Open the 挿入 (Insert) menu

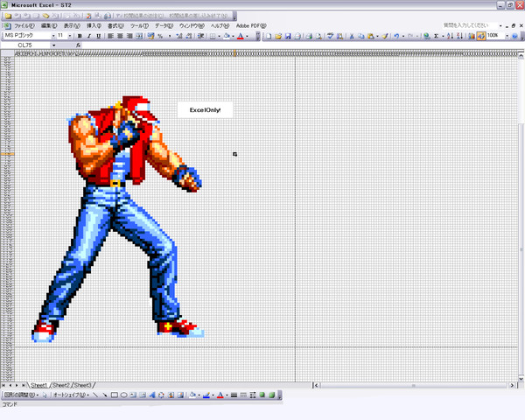point(94,25)
